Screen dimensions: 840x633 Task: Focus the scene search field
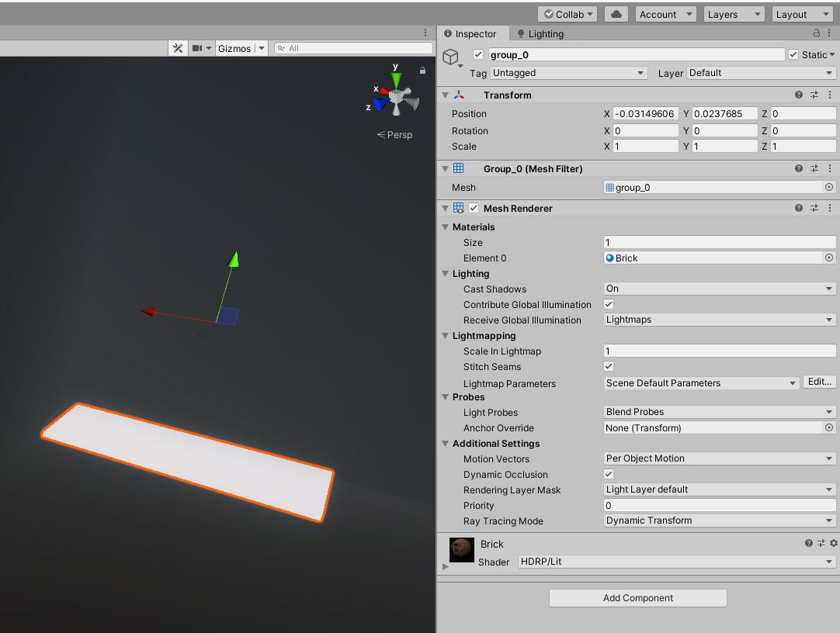pyautogui.click(x=353, y=48)
